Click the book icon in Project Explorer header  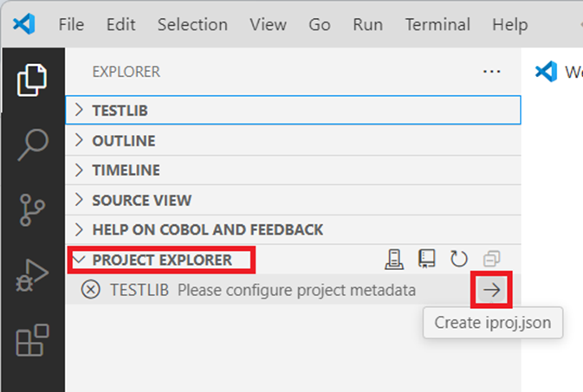426,259
